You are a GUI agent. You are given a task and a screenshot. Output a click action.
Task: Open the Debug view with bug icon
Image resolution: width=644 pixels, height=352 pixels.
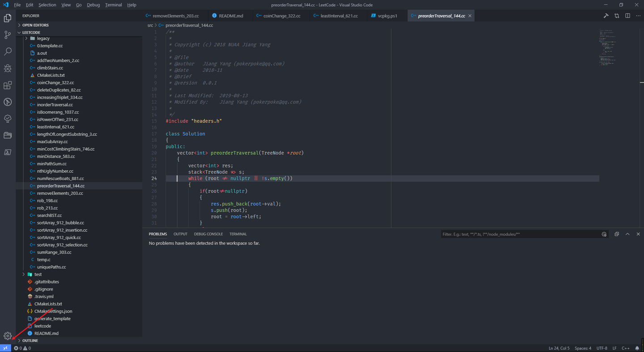click(x=8, y=68)
